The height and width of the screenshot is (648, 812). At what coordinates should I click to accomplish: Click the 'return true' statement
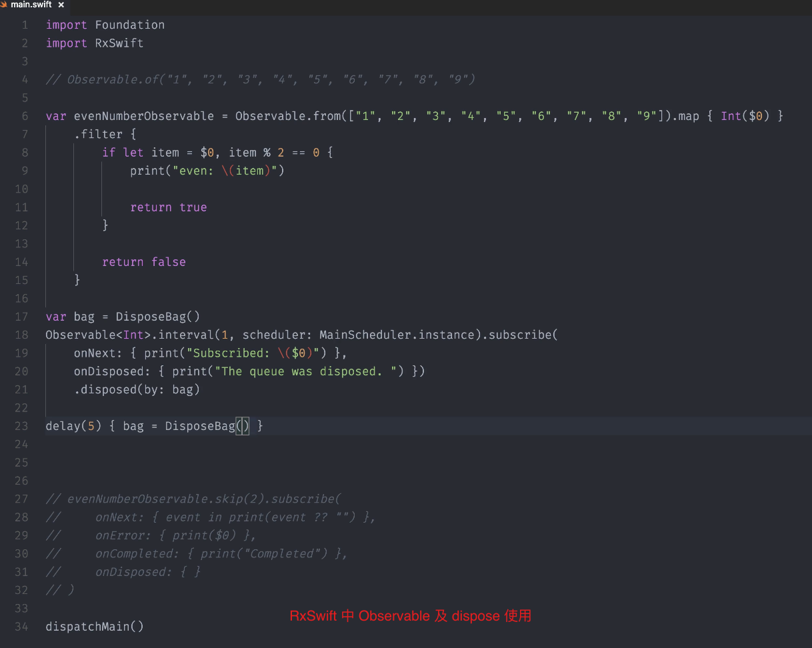click(168, 207)
